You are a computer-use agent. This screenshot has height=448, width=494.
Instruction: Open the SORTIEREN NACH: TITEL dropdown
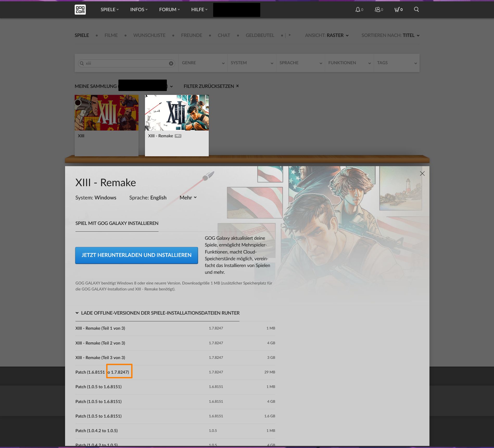390,35
